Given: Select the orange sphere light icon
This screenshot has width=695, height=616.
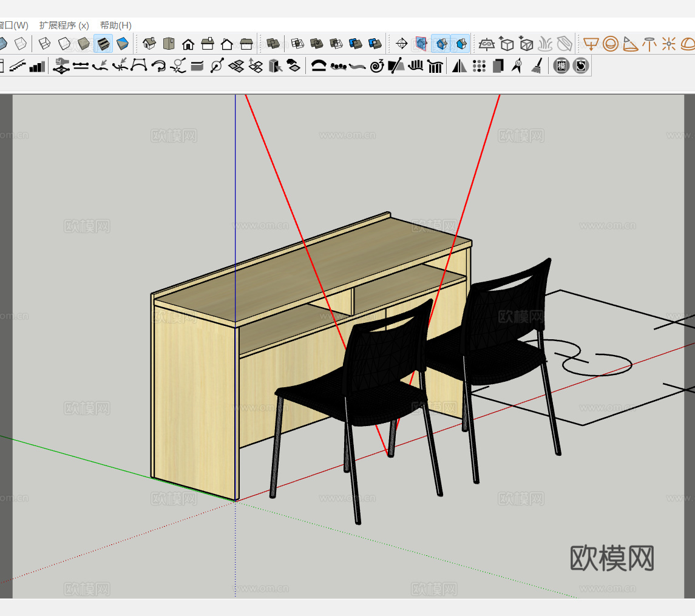Looking at the screenshot, I should click(x=611, y=44).
